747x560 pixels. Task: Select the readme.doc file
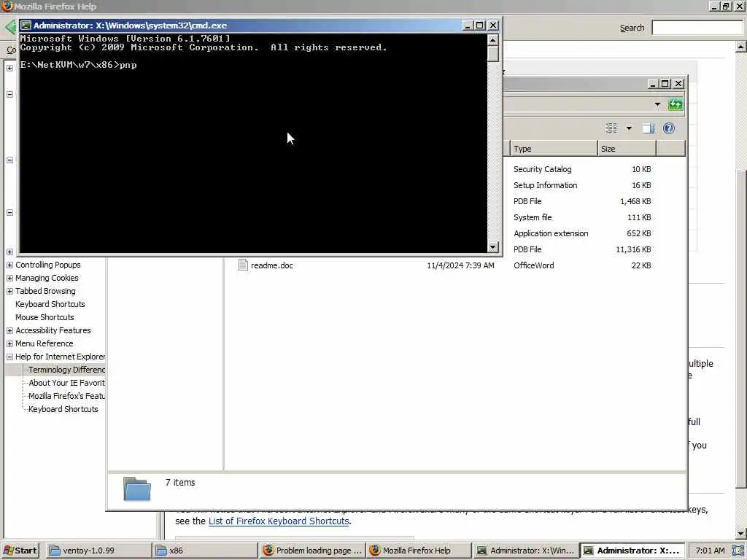(271, 265)
